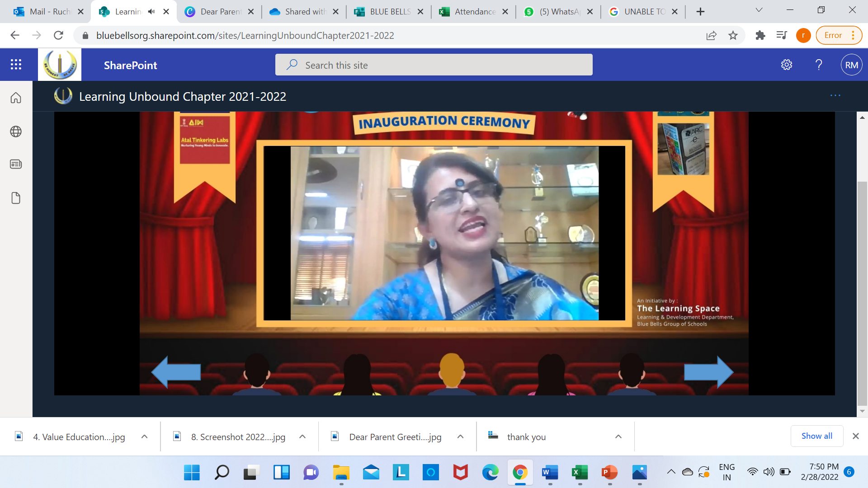
Task: Click the Search this site box
Action: [x=434, y=65]
